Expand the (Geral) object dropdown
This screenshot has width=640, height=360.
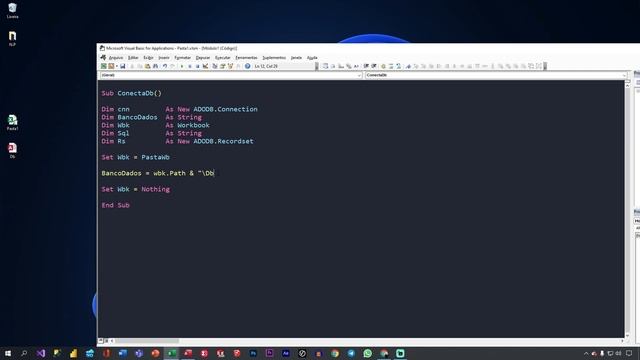[x=359, y=75]
